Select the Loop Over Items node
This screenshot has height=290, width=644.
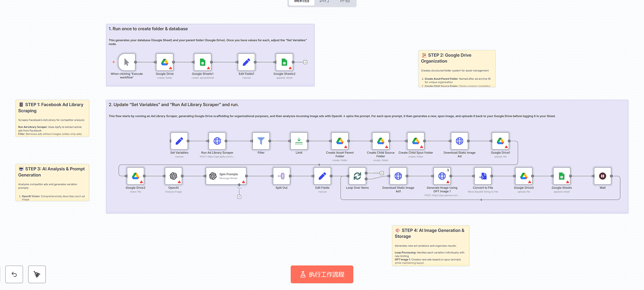point(357,176)
